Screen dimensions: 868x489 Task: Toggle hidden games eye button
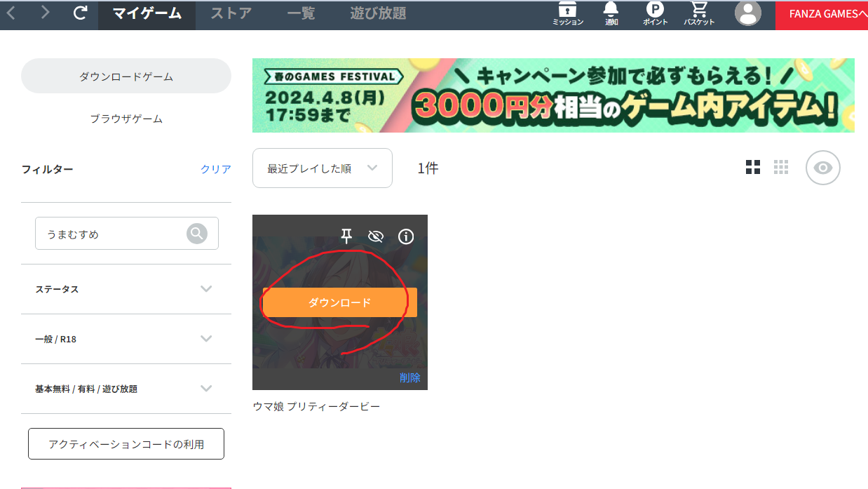823,168
